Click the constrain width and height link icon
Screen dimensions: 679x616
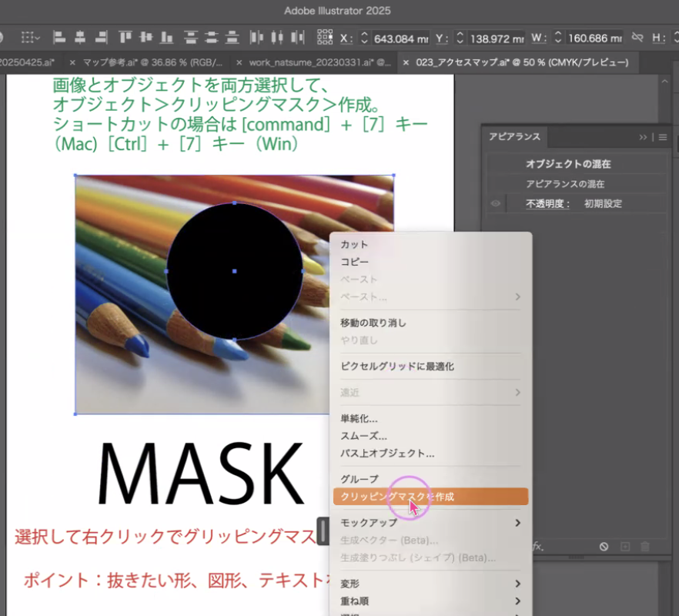pyautogui.click(x=637, y=37)
